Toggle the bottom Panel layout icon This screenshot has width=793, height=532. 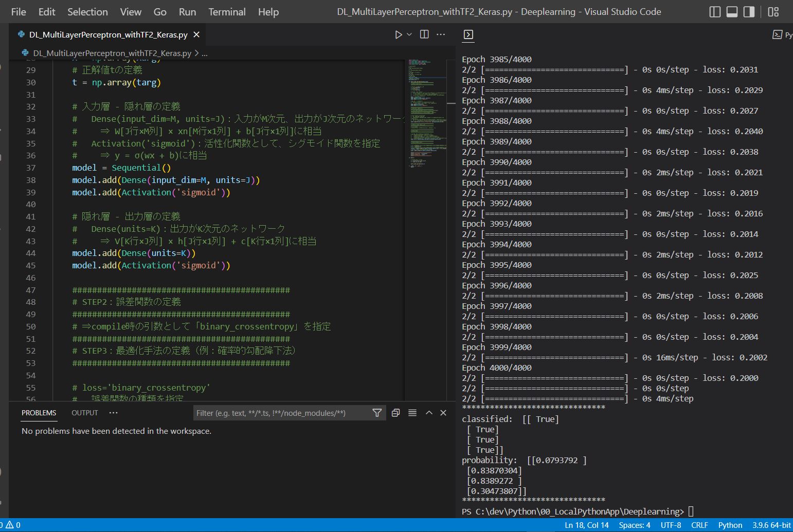[x=732, y=12]
